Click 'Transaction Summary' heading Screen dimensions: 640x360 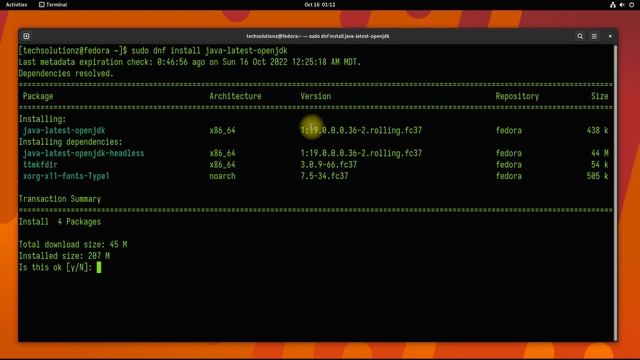point(60,199)
